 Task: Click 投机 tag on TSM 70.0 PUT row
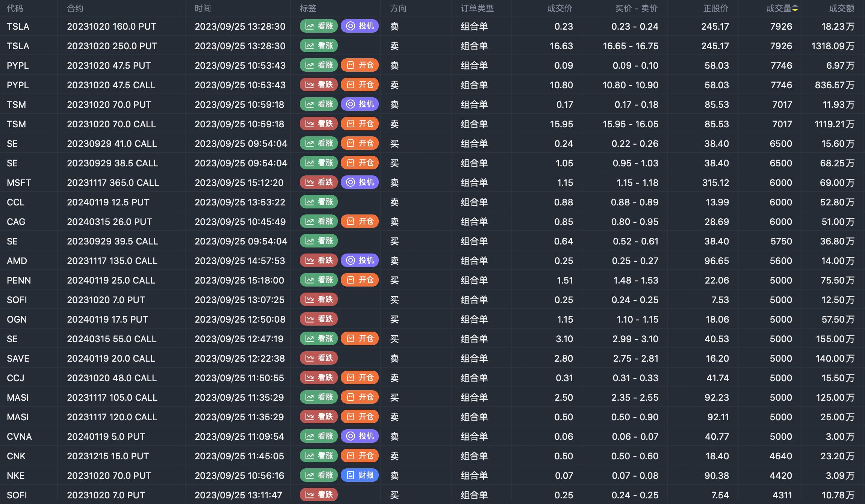[x=360, y=104]
